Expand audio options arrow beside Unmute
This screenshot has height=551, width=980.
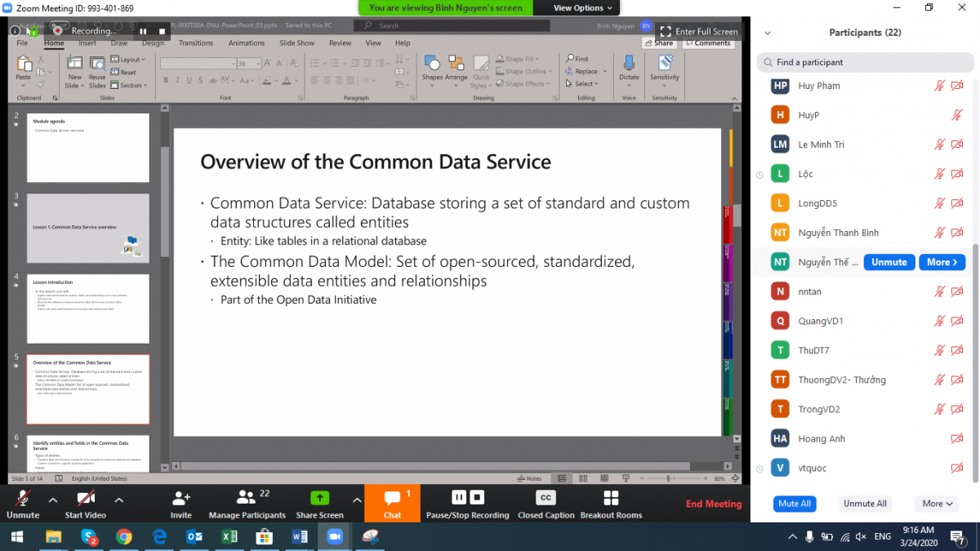(53, 500)
